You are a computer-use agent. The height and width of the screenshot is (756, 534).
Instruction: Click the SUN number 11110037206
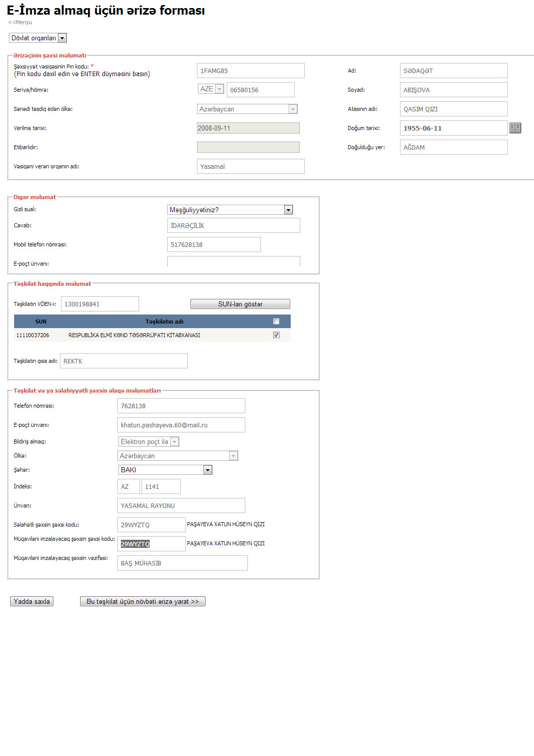pyautogui.click(x=33, y=335)
